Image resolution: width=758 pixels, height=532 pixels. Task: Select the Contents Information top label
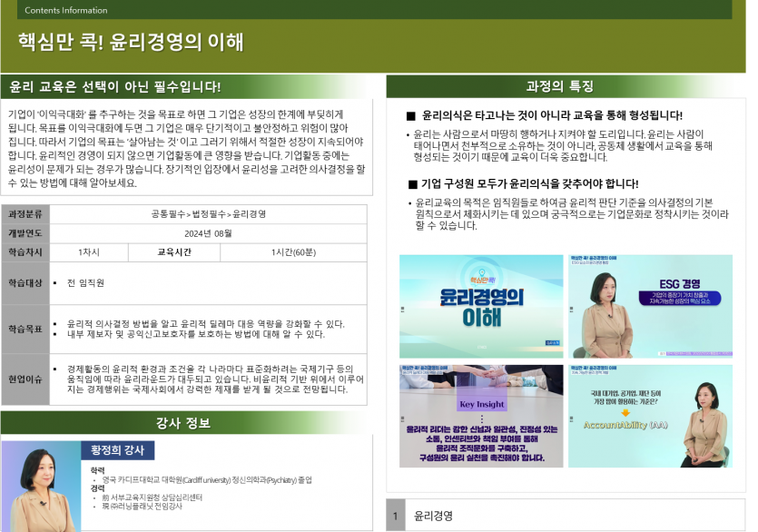click(65, 11)
